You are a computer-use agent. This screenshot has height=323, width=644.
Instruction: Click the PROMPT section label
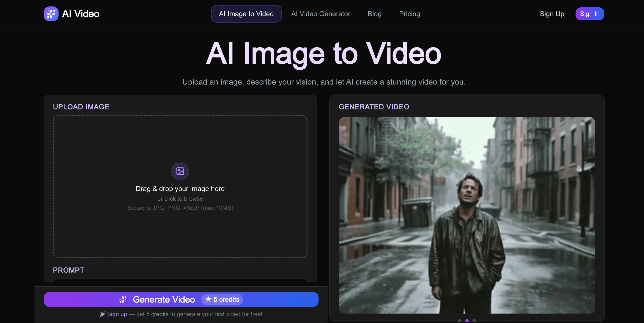(68, 270)
